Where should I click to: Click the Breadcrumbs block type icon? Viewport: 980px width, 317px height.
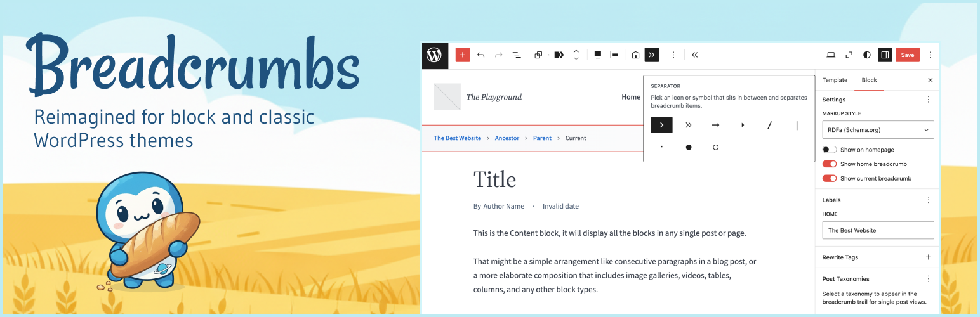[x=559, y=55]
